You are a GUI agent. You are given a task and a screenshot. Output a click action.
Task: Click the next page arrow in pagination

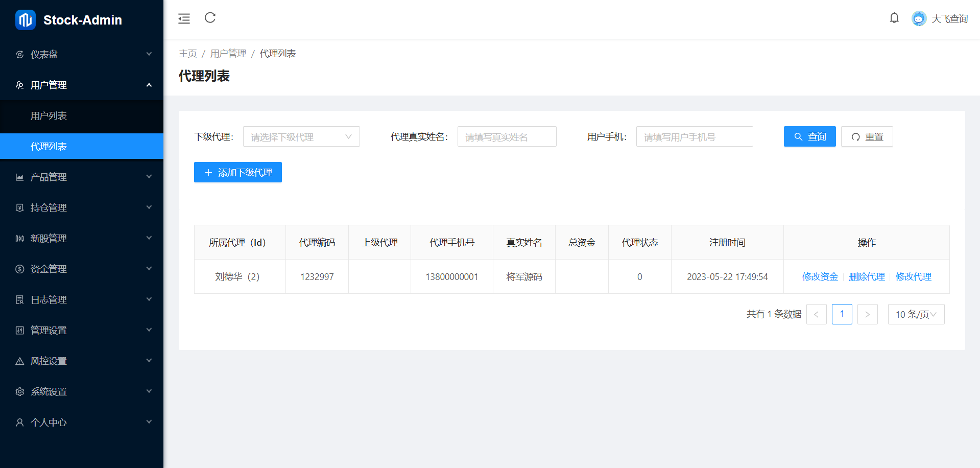coord(867,314)
